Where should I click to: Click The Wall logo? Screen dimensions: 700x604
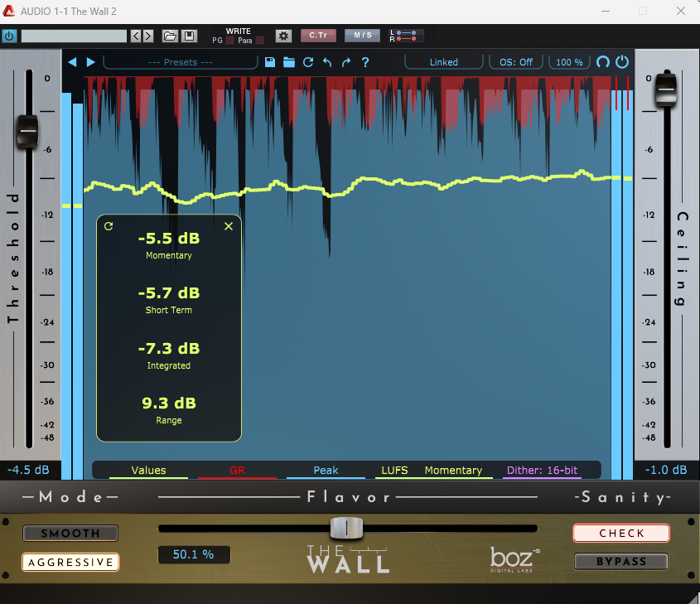[348, 559]
